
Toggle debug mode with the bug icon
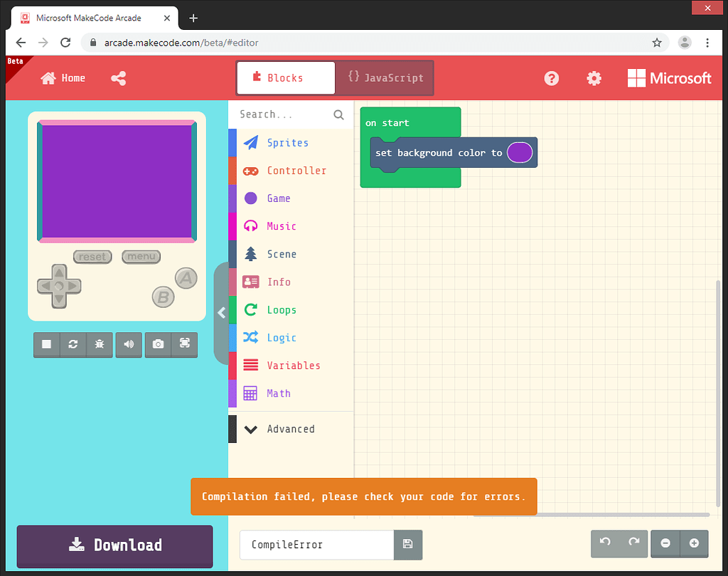click(100, 344)
